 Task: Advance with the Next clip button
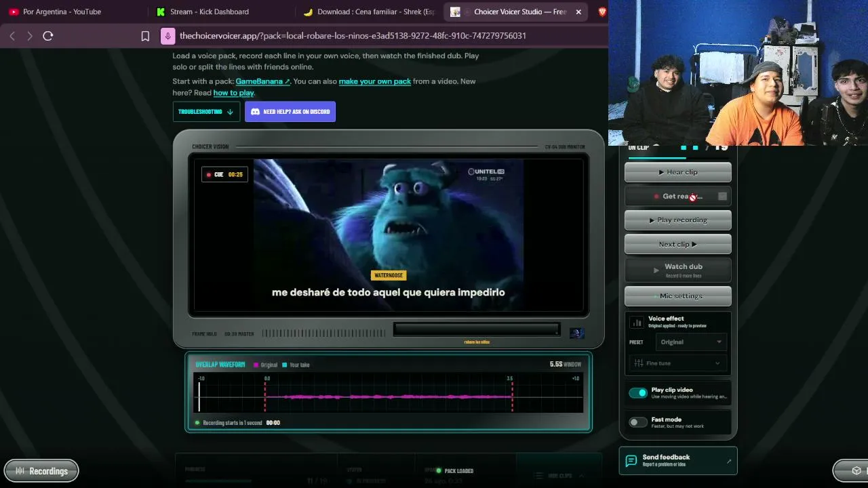(678, 244)
